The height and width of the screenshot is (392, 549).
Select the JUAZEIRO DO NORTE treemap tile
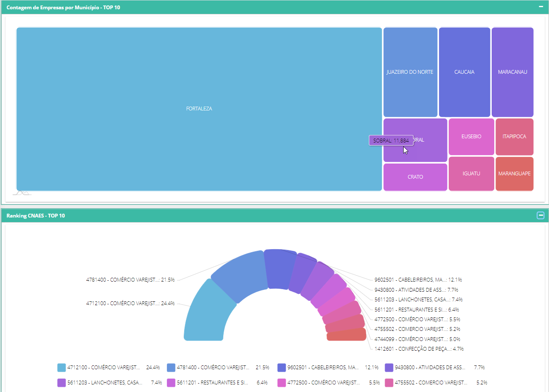(x=410, y=72)
